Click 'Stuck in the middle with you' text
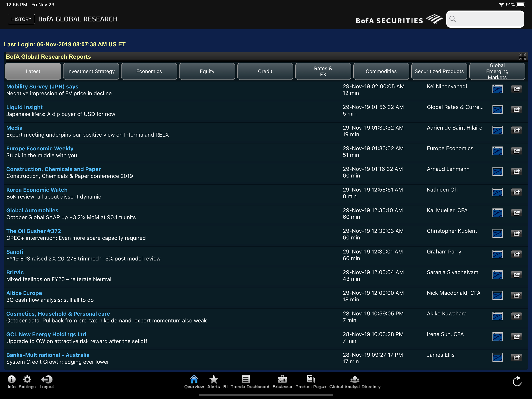532x399 pixels. click(x=42, y=155)
